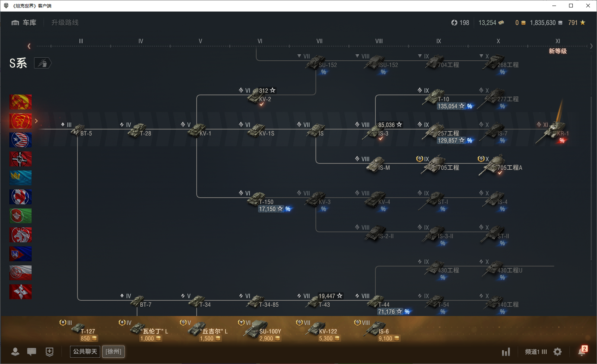The image size is (597, 364).
Task: Select the blue and red castle crest flag
Action: tap(20, 254)
